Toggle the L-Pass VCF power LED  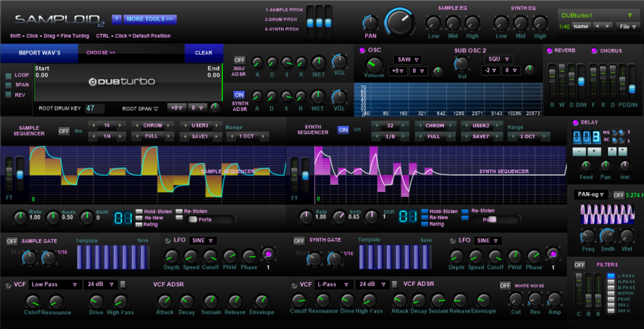[x=294, y=285]
